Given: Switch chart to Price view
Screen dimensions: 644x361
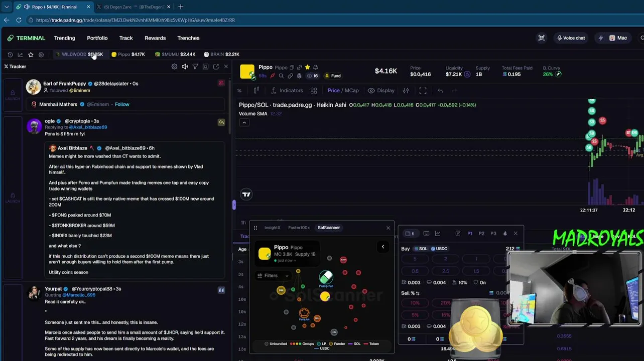Looking at the screenshot, I should coord(334,91).
